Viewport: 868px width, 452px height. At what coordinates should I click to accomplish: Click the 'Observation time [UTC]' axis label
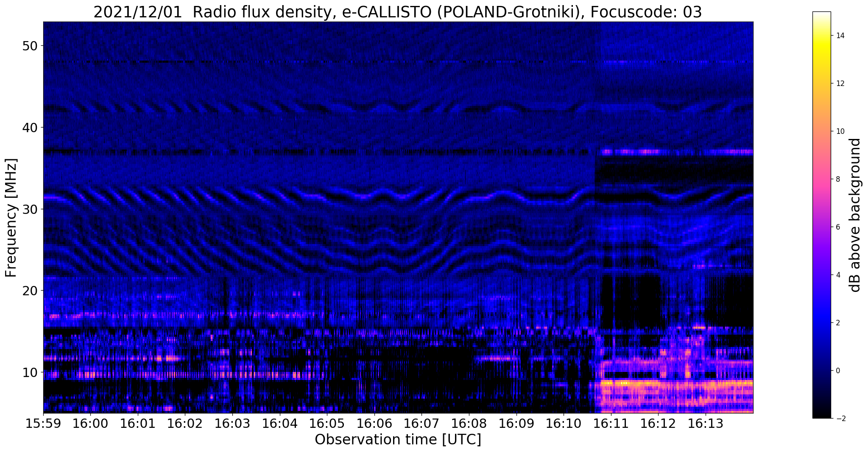click(x=398, y=440)
